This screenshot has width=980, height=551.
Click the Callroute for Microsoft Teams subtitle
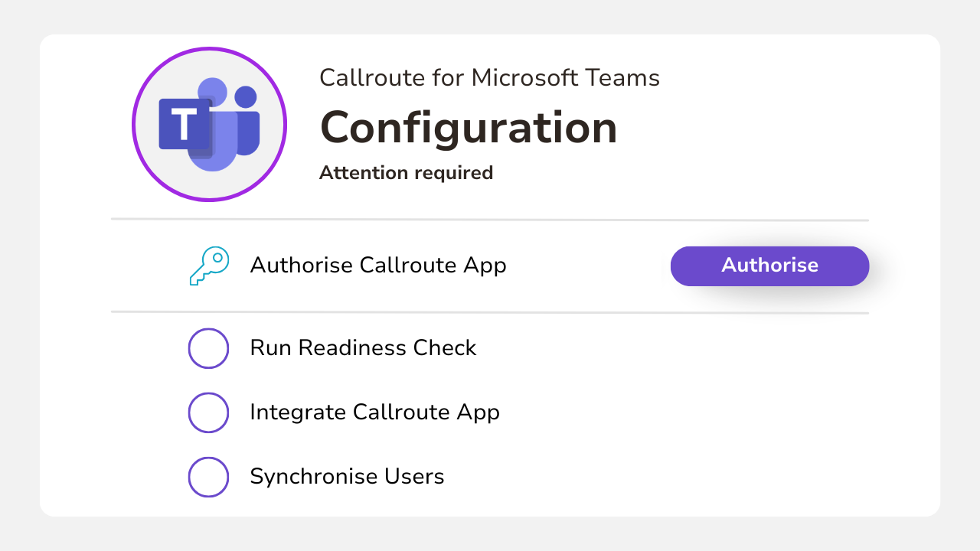489,77
